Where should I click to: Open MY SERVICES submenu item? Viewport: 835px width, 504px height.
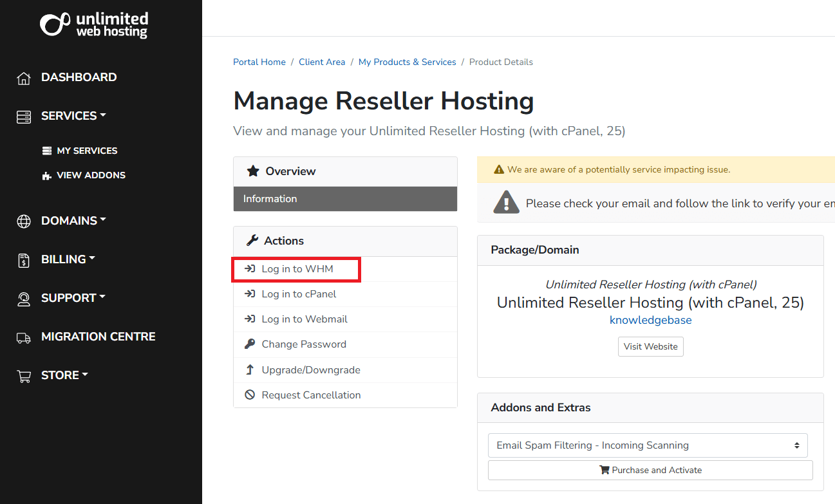click(x=87, y=151)
